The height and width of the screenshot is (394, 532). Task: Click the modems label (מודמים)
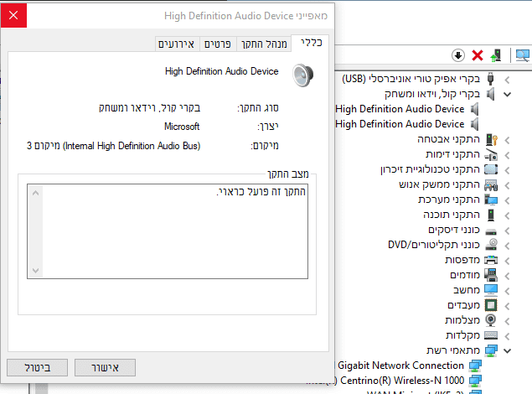[465, 275]
